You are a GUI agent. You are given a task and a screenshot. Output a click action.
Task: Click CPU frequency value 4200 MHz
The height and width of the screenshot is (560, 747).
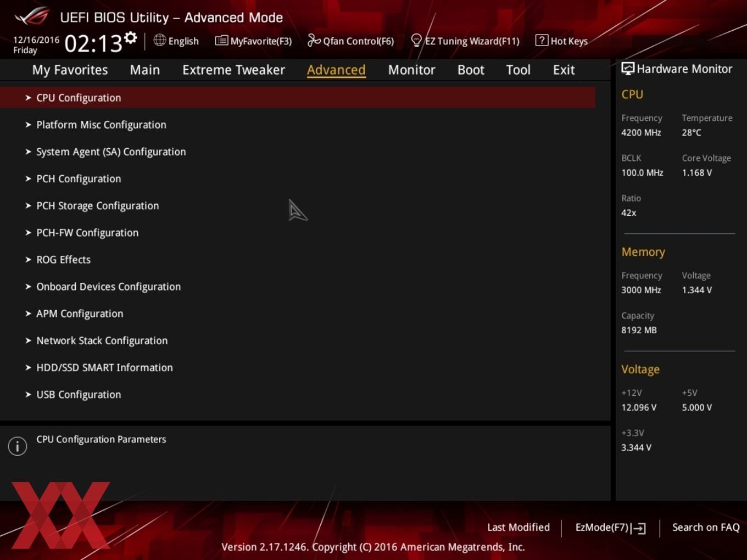(x=641, y=132)
